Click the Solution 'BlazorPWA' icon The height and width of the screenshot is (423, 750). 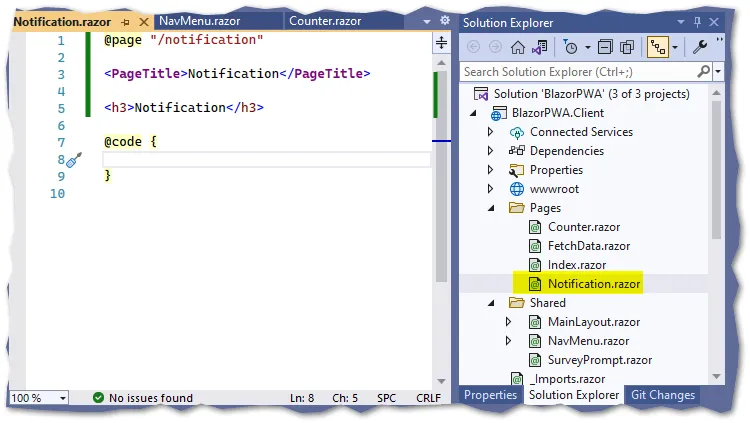pos(481,94)
